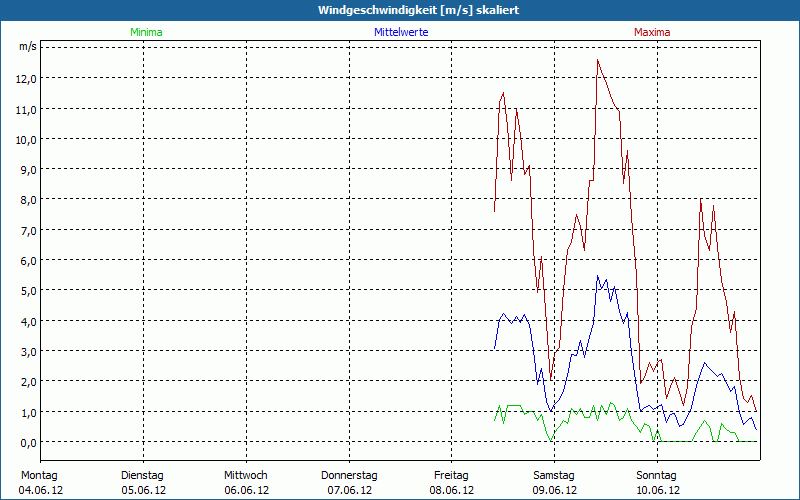Viewport: 800px width, 500px height.
Task: Click the 1,0 y-axis value
Action: click(x=29, y=412)
